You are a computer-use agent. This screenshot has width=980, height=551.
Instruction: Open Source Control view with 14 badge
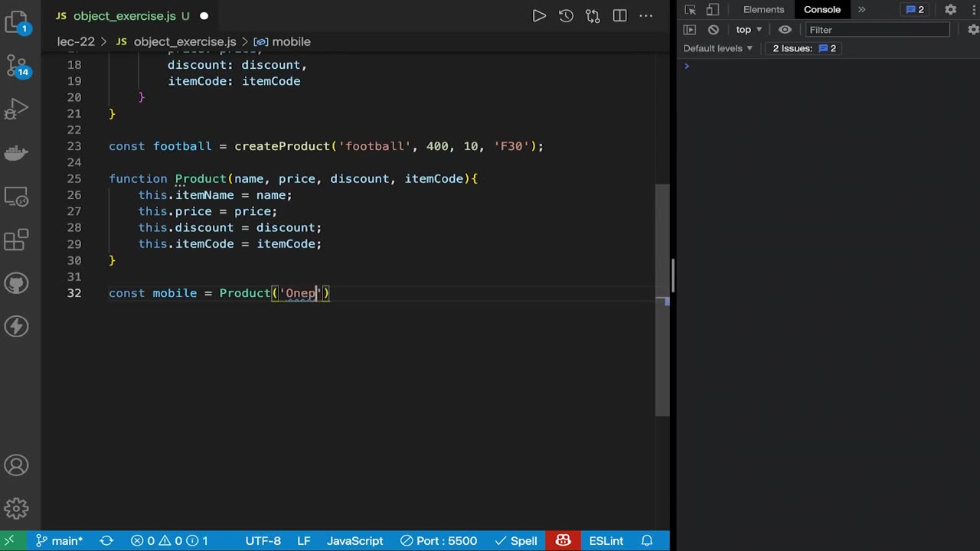tap(16, 66)
